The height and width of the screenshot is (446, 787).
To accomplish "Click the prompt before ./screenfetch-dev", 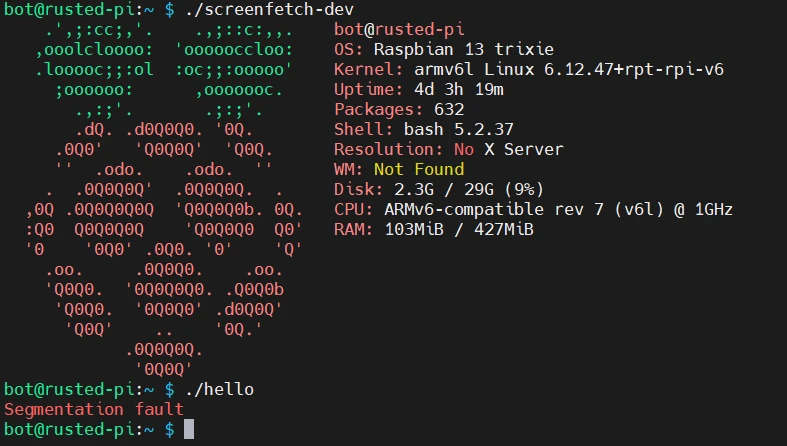I will click(89, 10).
